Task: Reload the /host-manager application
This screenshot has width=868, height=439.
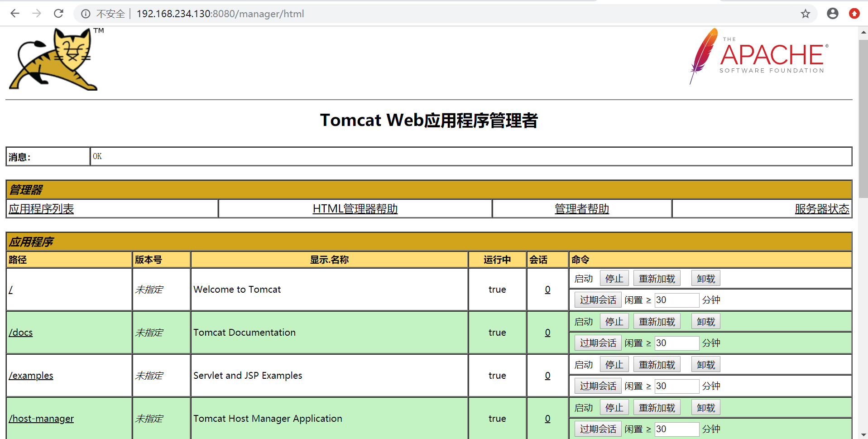Action: (x=657, y=408)
